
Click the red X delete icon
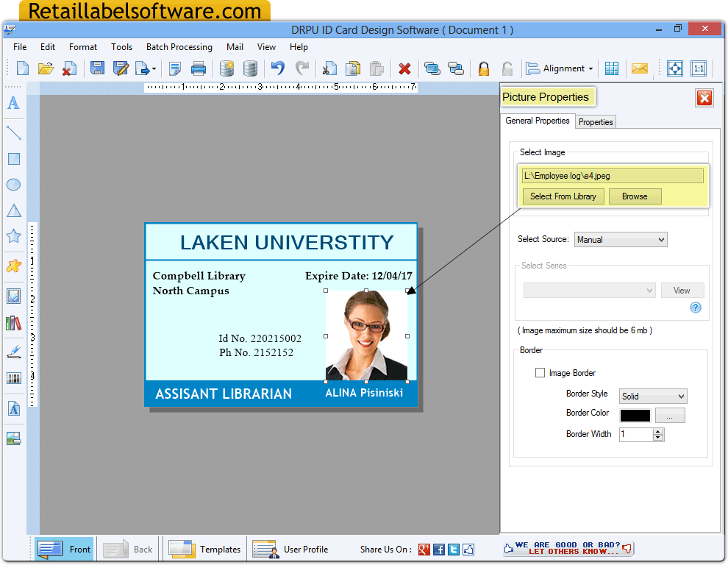(404, 68)
